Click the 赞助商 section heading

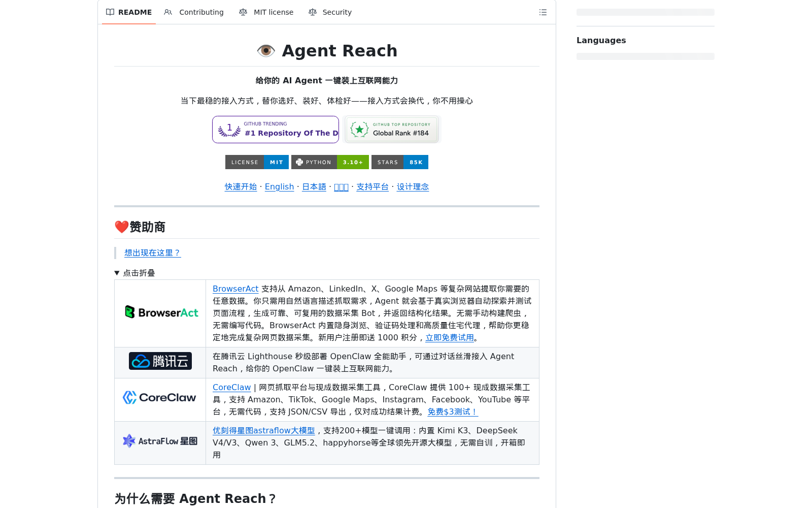click(140, 227)
